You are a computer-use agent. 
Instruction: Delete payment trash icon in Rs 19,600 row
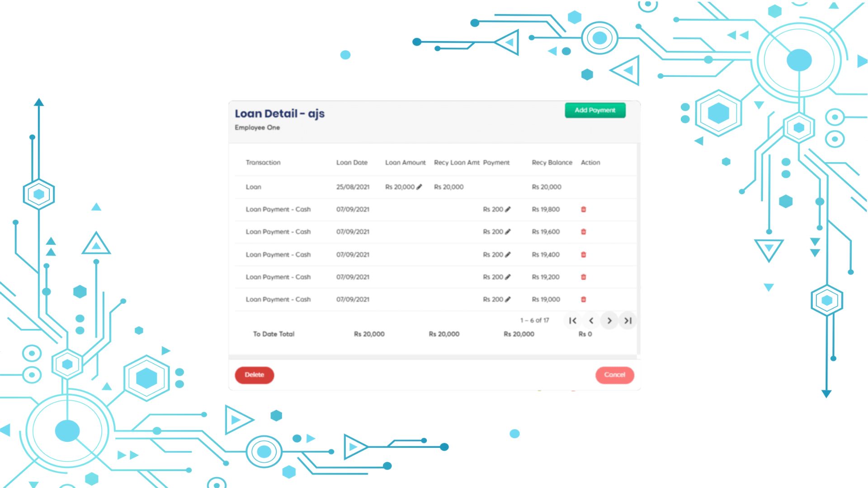click(x=583, y=231)
